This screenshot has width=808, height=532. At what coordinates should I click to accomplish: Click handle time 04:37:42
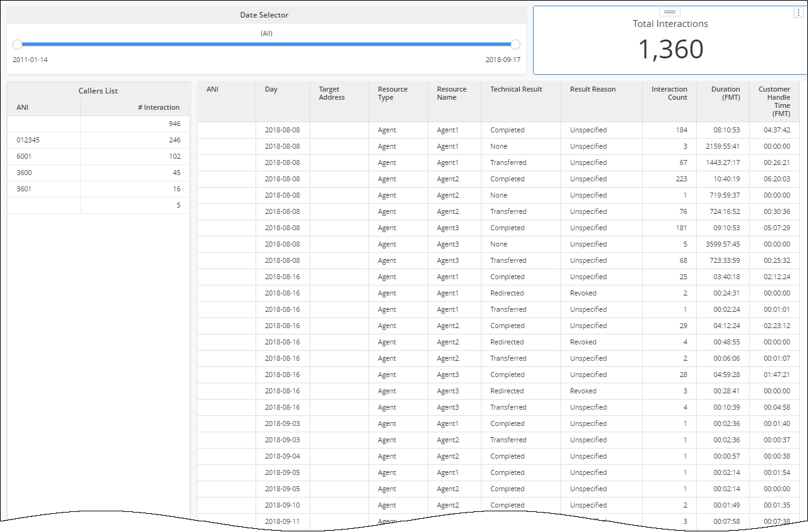coord(777,130)
